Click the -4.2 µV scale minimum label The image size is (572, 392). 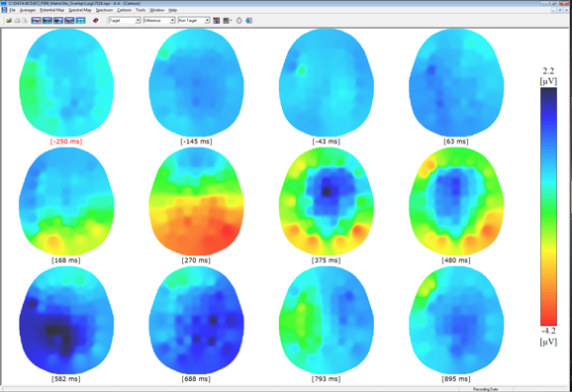pyautogui.click(x=548, y=337)
